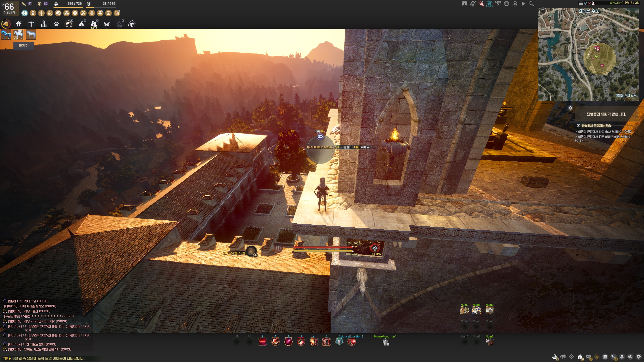Open the camp tent icon

point(82,24)
